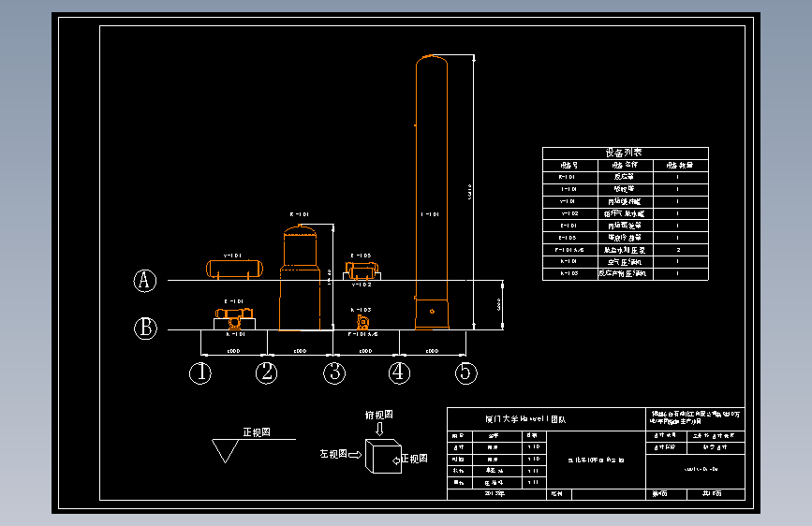Viewport: 812px width, 526px height.
Task: Click the E-101 label in the drawing
Action: pyautogui.click(x=233, y=301)
